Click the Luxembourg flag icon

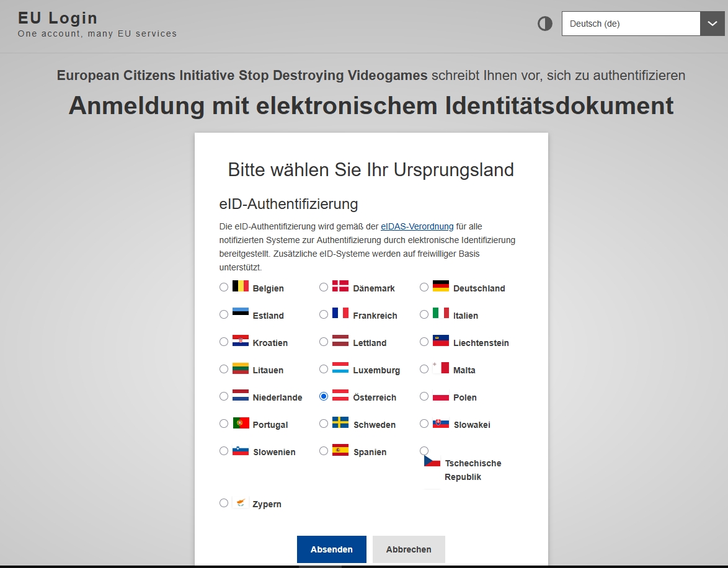point(340,368)
